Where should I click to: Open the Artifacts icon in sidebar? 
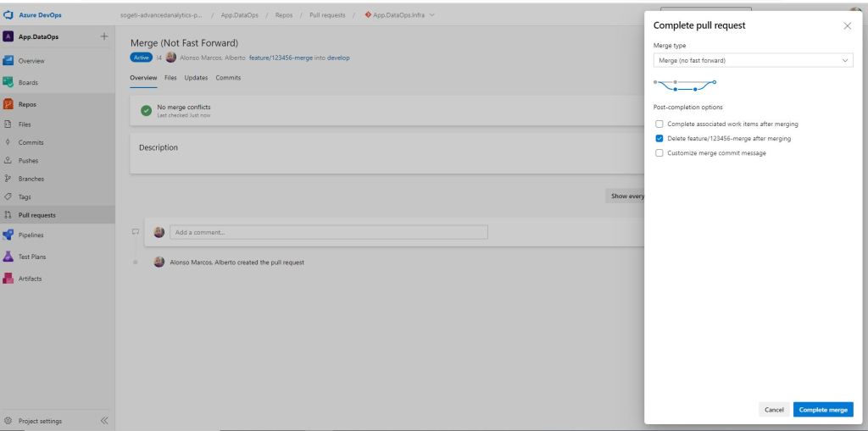9,279
